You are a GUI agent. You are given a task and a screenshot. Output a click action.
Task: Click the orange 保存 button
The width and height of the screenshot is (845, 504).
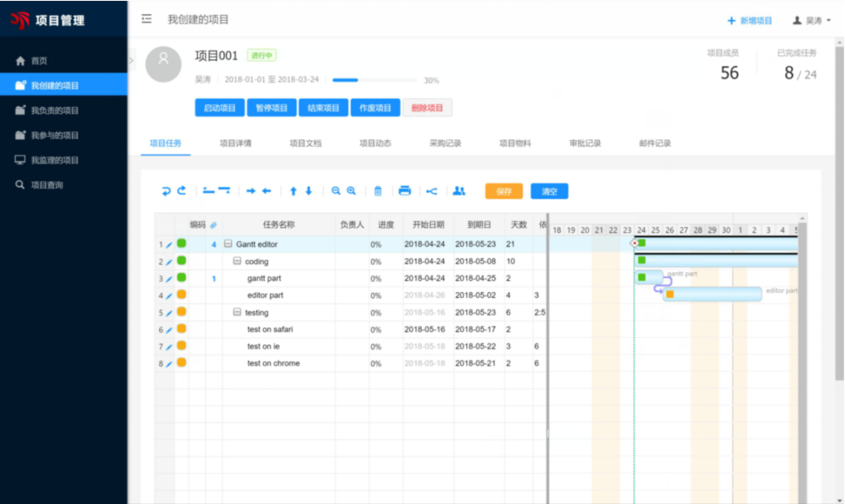504,191
